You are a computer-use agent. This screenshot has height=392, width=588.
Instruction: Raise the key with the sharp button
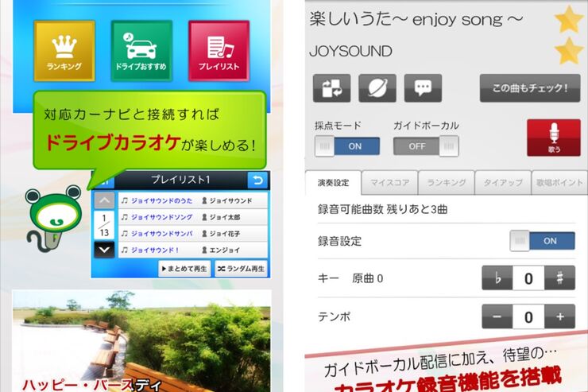point(559,278)
